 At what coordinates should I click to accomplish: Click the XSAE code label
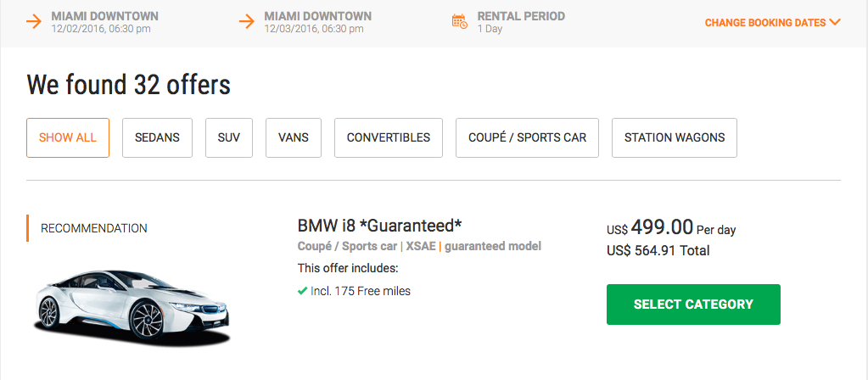click(x=421, y=246)
